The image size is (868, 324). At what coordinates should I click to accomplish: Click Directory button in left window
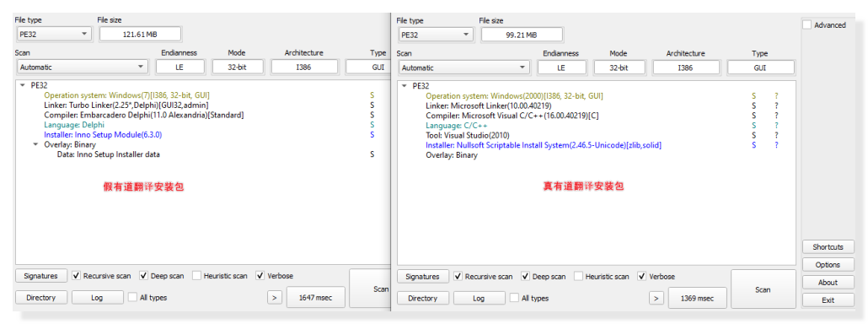41,297
